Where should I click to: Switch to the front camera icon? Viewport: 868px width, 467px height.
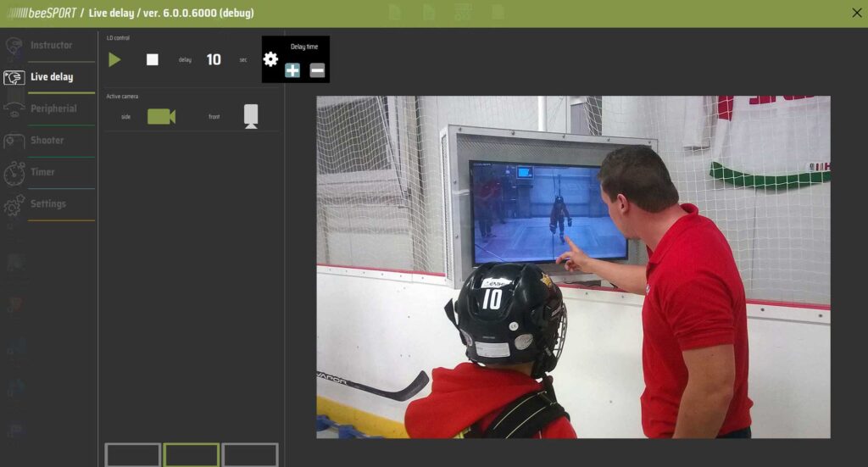pyautogui.click(x=251, y=116)
